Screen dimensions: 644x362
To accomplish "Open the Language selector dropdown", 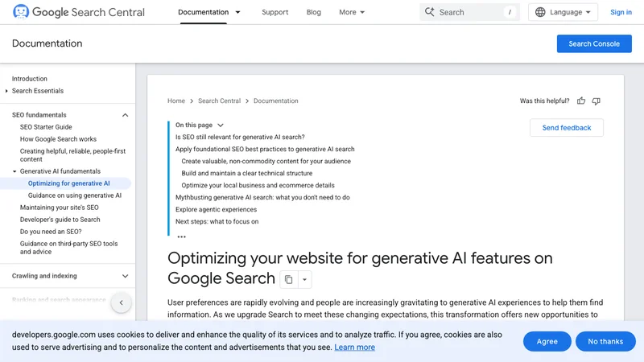I will click(563, 12).
